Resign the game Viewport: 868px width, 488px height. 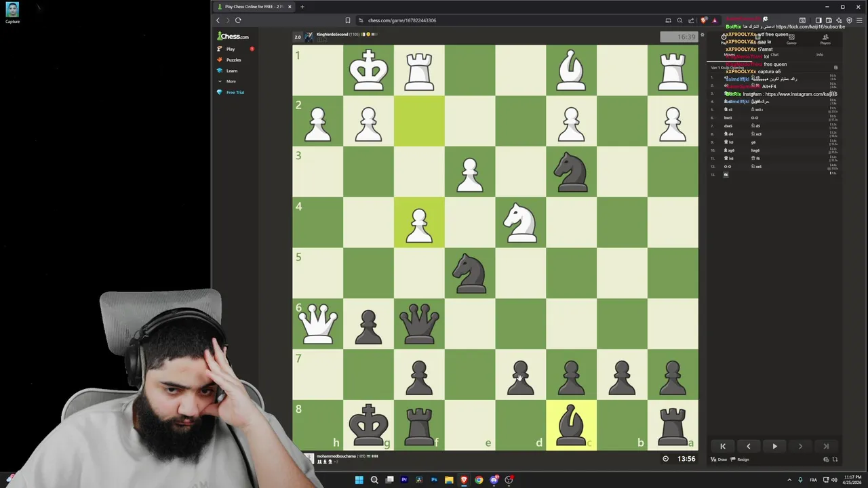[x=741, y=460]
